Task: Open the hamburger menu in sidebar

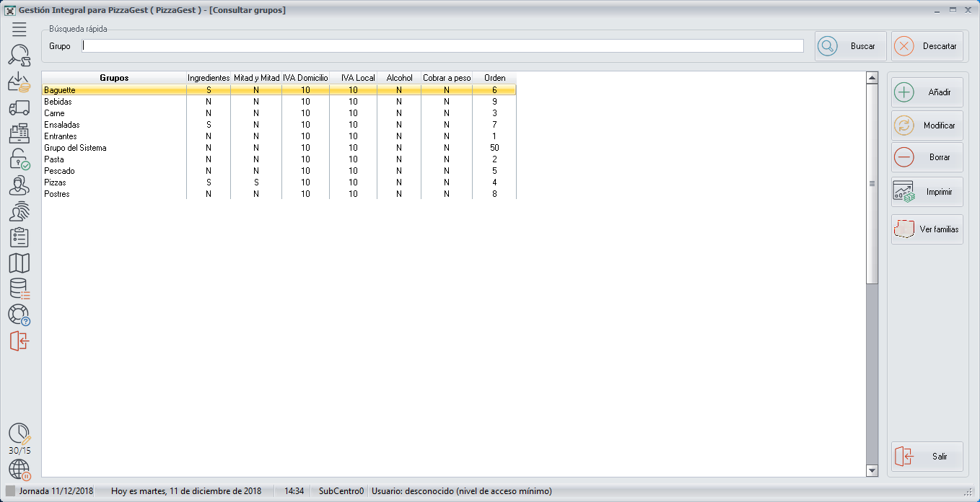Action: tap(19, 30)
